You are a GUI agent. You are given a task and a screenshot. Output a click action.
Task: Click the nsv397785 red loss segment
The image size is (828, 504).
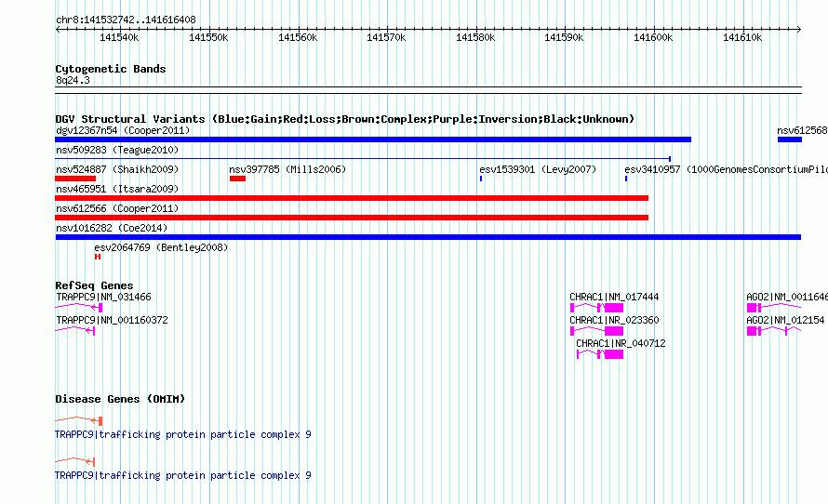click(237, 179)
